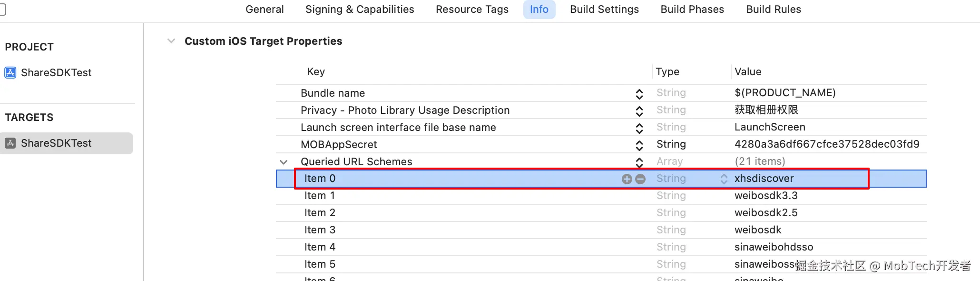Open the Build Phases tab
This screenshot has width=980, height=281.
point(692,10)
